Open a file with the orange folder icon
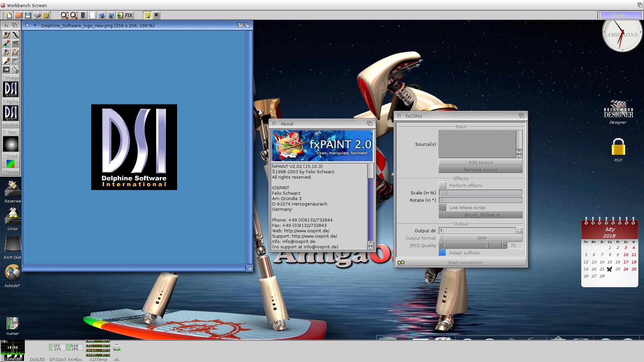Image resolution: width=644 pixels, height=362 pixels. pyautogui.click(x=18, y=15)
